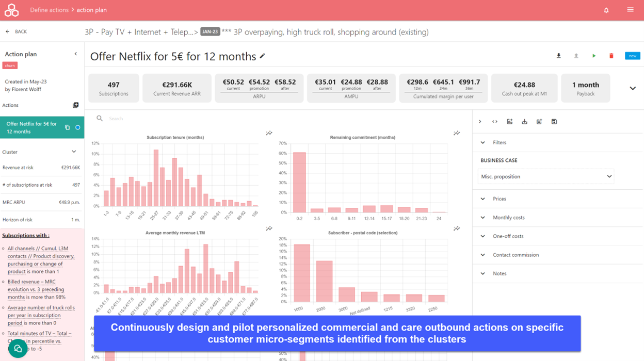Image resolution: width=644 pixels, height=361 pixels.
Task: Download the action plan using the download arrow icon
Action: 558,55
